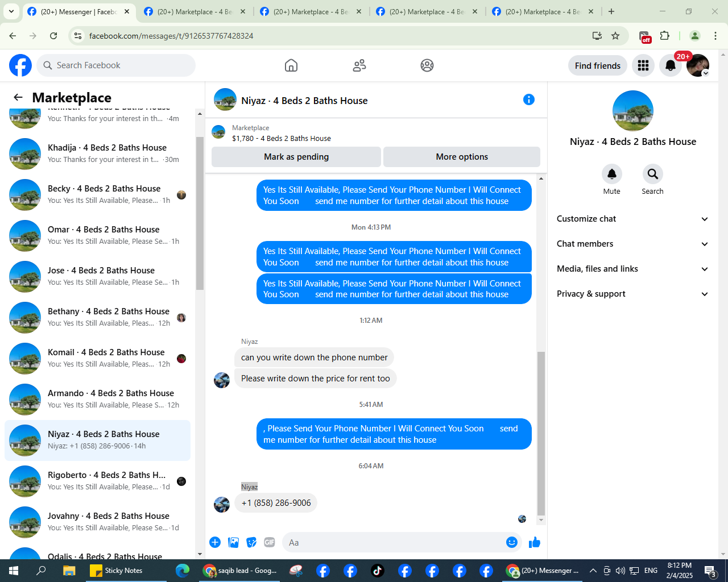Open Sticky Notes in taskbar
Screen dimensions: 728x582
(126, 571)
